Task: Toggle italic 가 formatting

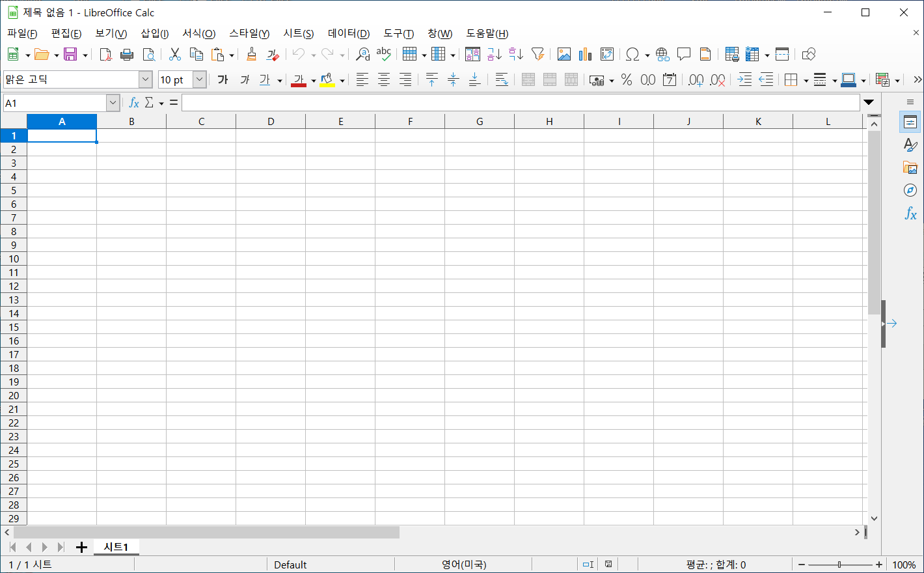Action: pyautogui.click(x=244, y=79)
